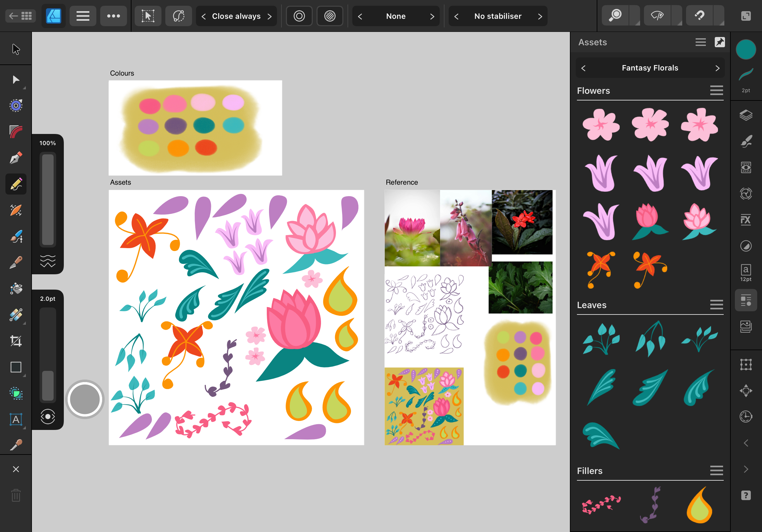The image size is (762, 532).
Task: Toggle the full screen window icon
Action: [746, 16]
